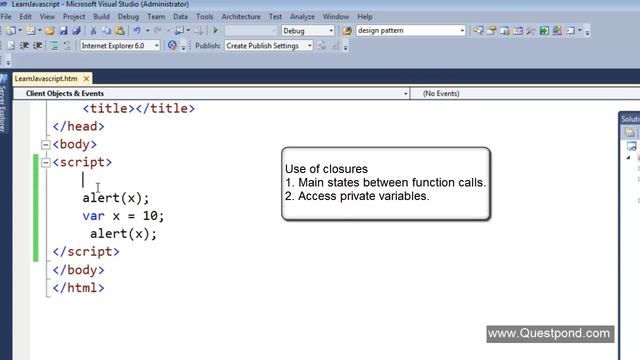Open the Data menu
The height and width of the screenshot is (360, 640).
(180, 17)
